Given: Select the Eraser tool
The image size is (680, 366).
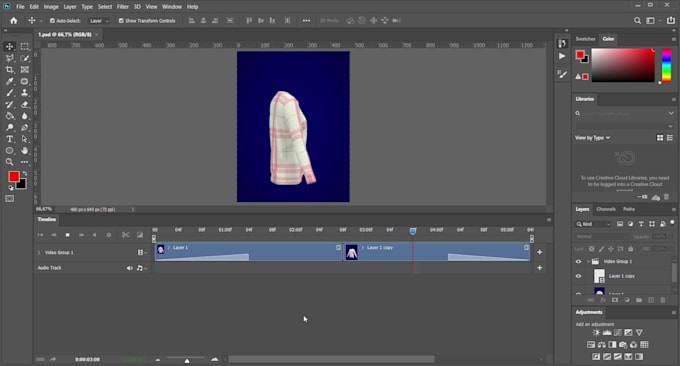Looking at the screenshot, I should pos(25,105).
